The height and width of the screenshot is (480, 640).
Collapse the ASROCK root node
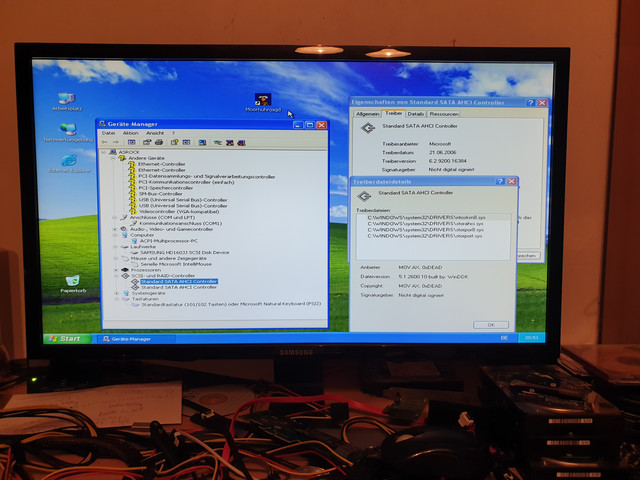click(104, 152)
